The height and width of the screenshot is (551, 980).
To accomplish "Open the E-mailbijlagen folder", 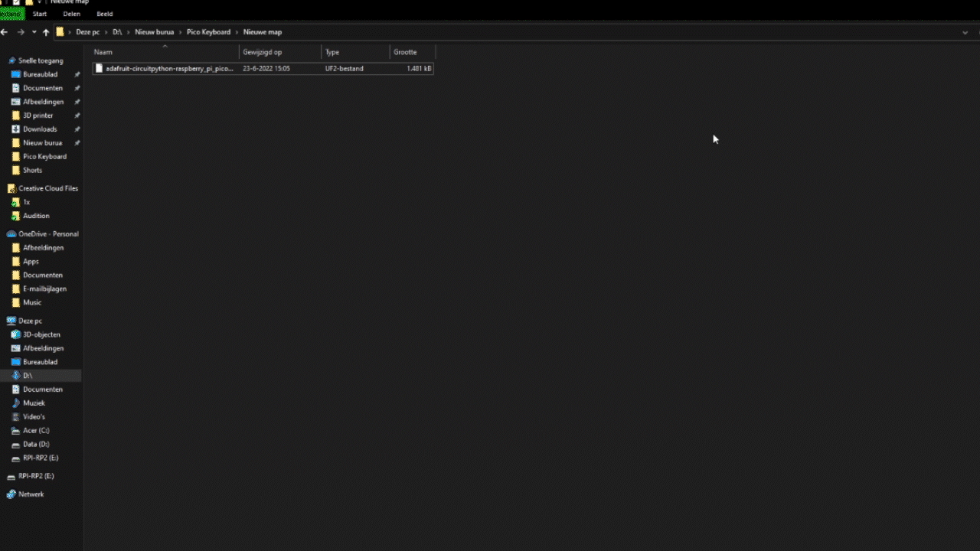I will point(44,289).
